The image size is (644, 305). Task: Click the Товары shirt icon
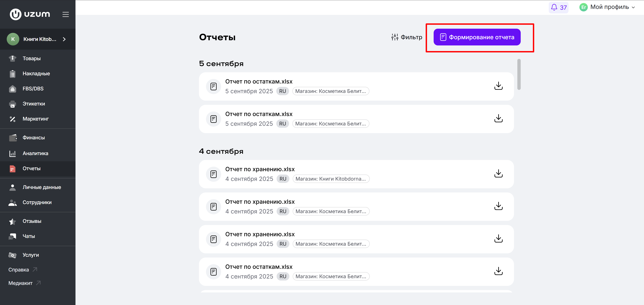(x=13, y=59)
